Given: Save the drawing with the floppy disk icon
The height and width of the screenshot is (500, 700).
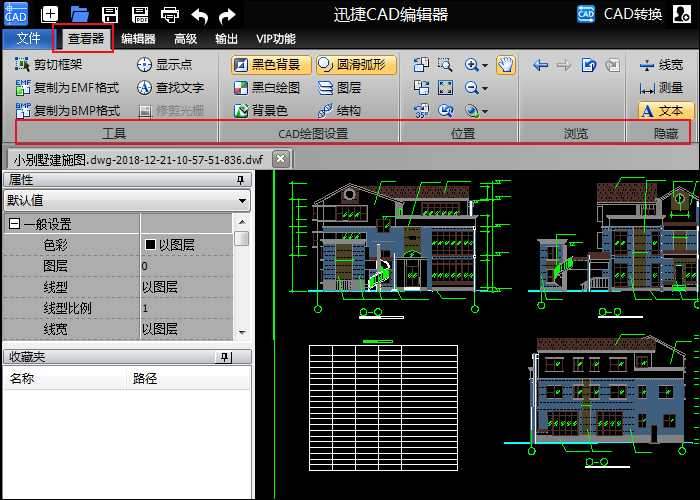Looking at the screenshot, I should (x=110, y=14).
